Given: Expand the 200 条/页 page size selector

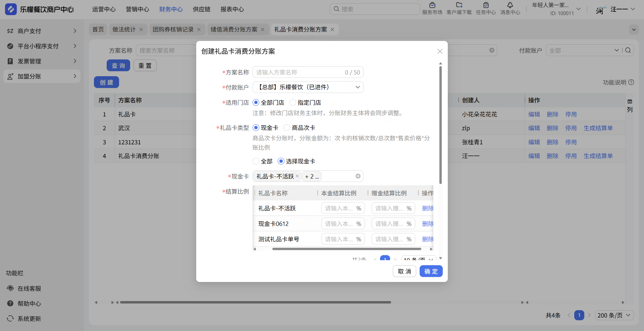Looking at the screenshot, I should tap(614, 315).
